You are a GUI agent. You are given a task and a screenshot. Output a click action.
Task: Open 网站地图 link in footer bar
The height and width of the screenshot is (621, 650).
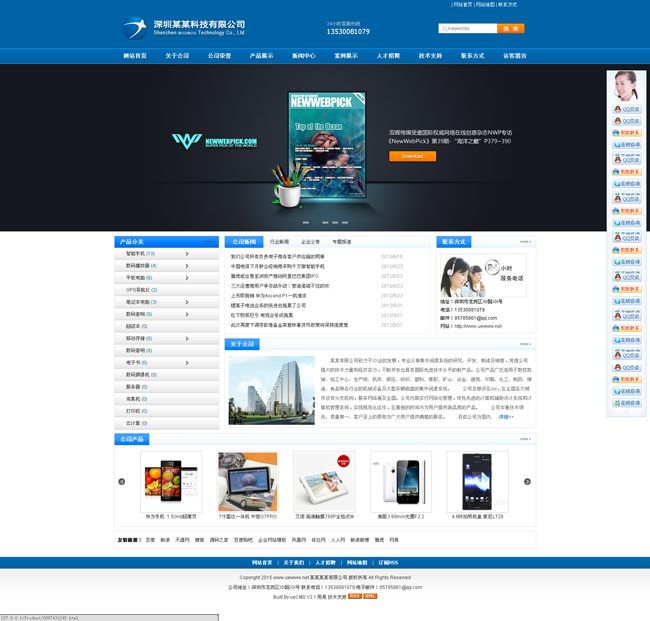point(357,563)
